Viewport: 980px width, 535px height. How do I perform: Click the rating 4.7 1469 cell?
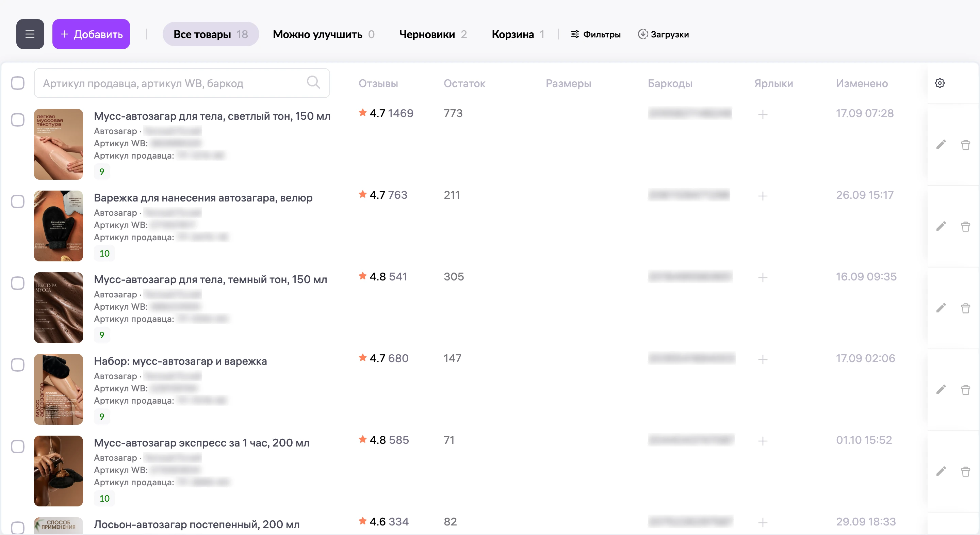(386, 113)
